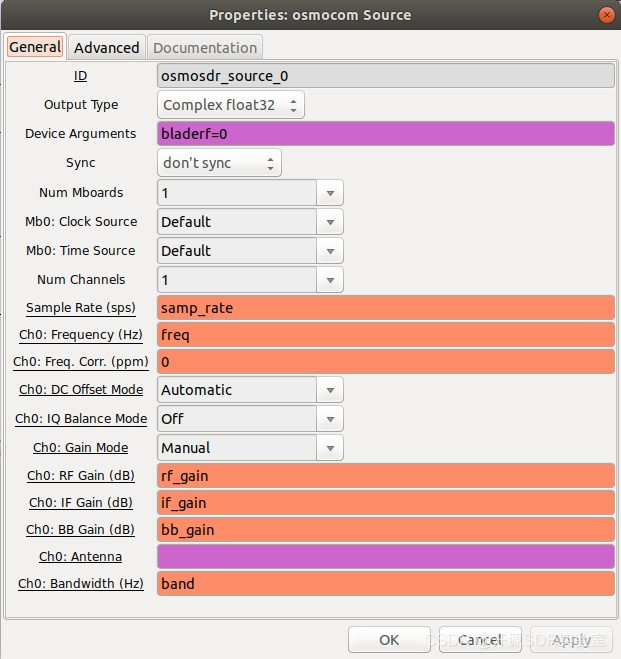Click the Num Mboards value field

(237, 193)
